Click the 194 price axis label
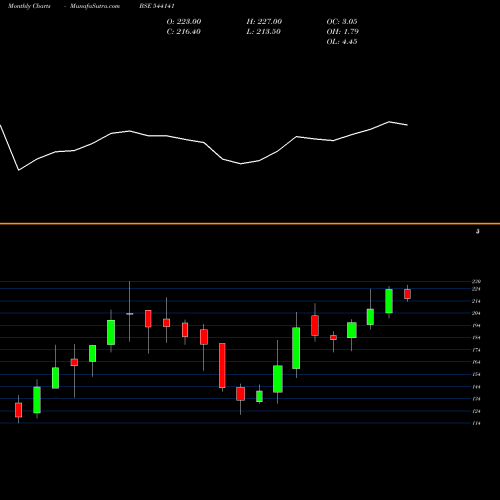500x500 pixels. (476, 326)
